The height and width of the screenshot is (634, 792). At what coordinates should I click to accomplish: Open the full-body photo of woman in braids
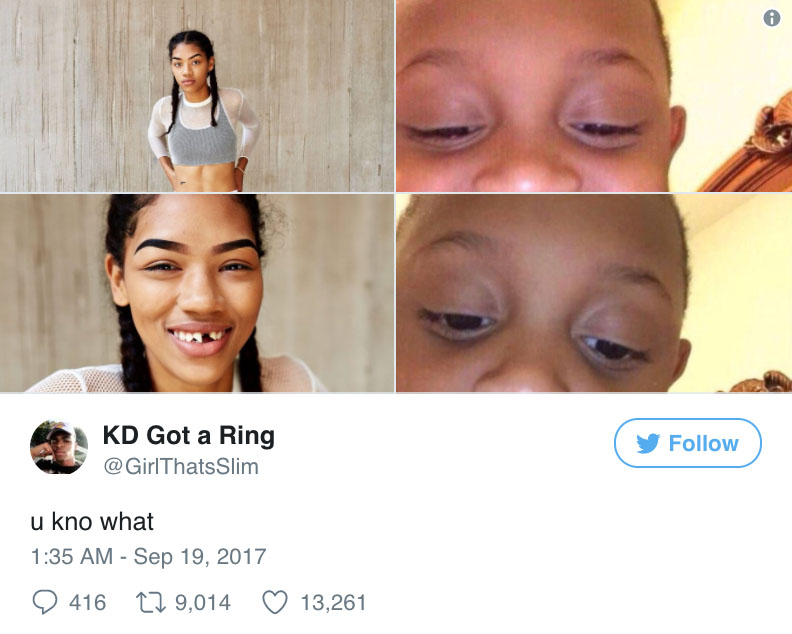(x=197, y=96)
